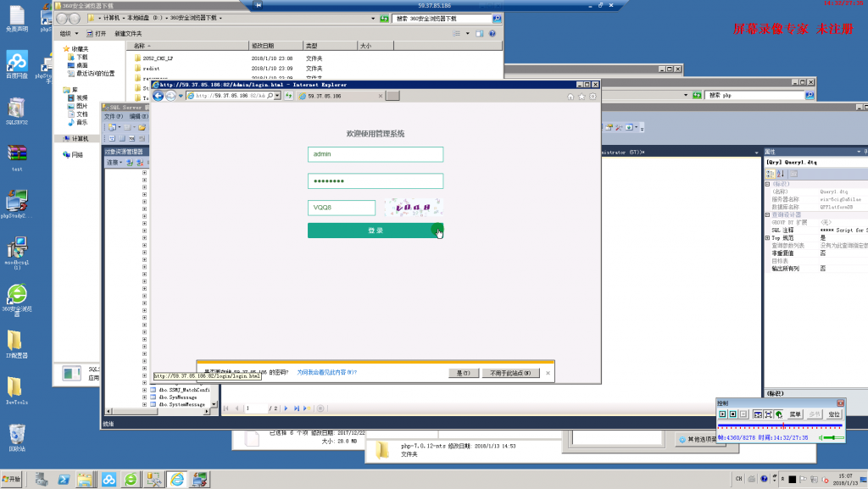Click the 百度网盘 desktop icon
This screenshot has height=489, width=868.
point(17,62)
